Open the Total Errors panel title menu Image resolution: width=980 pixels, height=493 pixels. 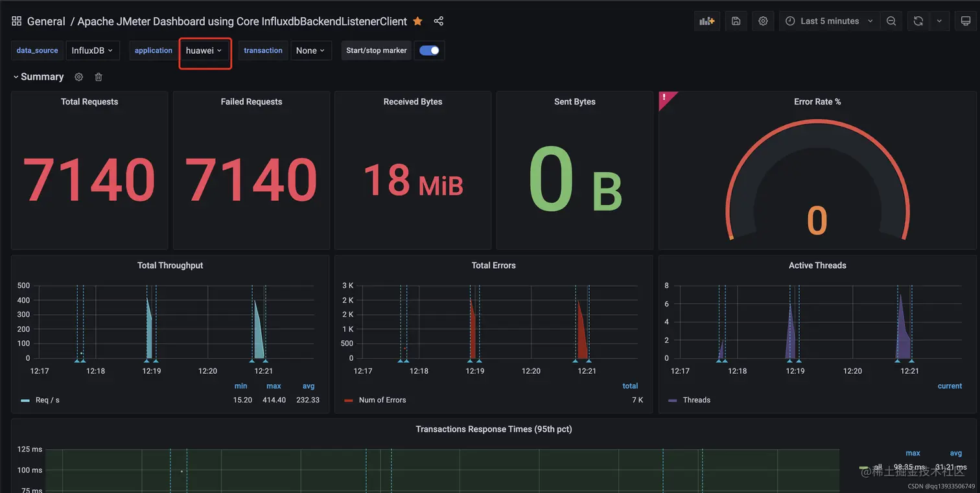pos(494,266)
